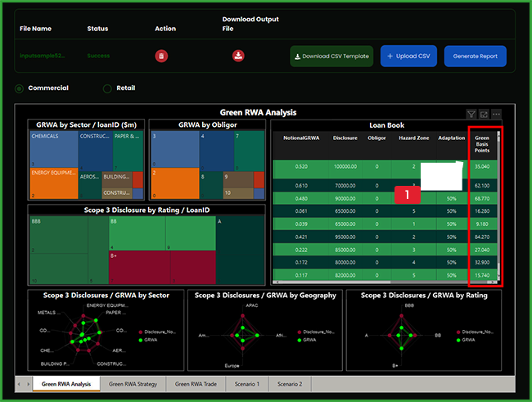Select the CONSTRUC... block in the top treemap row
Image resolution: width=532 pixels, height=402 pixels.
click(x=95, y=151)
